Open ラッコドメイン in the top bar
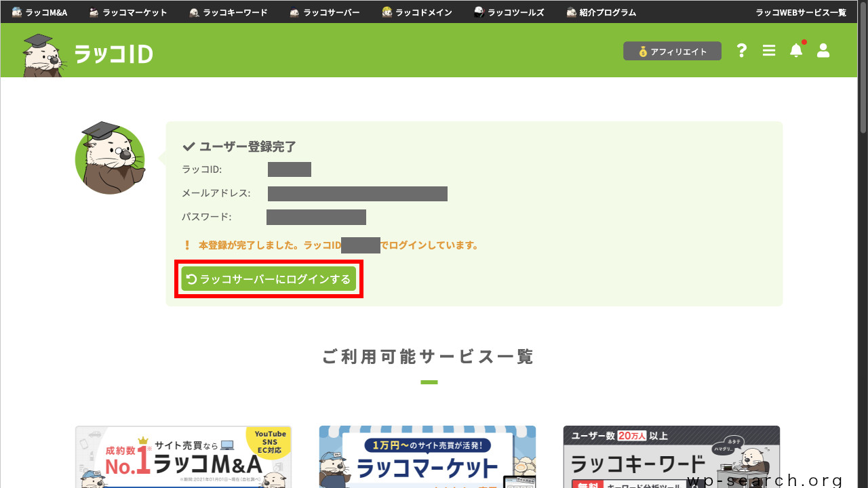 point(417,12)
